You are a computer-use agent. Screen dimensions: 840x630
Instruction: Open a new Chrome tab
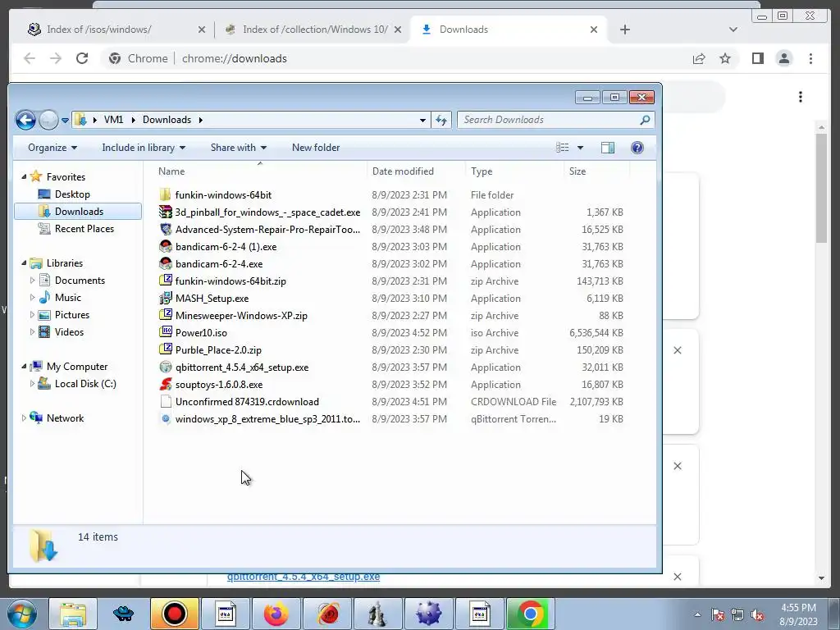(624, 30)
